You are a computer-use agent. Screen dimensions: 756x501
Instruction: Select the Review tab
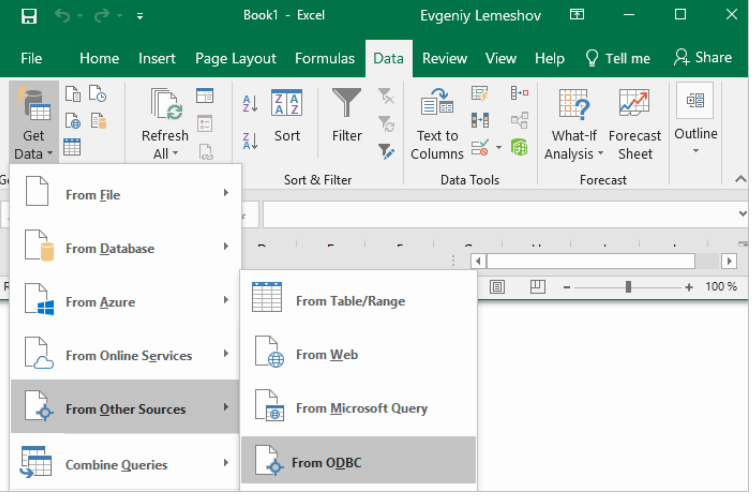[445, 58]
